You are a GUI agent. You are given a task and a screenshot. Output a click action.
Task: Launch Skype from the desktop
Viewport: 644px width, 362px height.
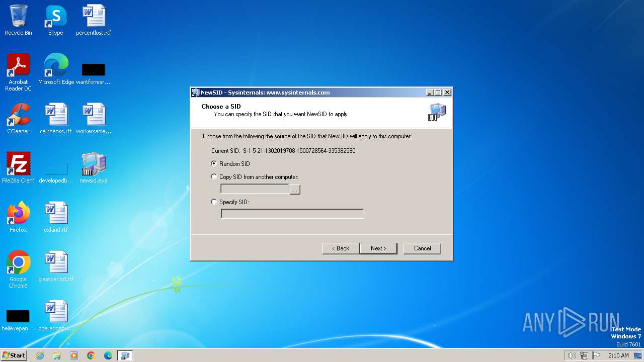pyautogui.click(x=56, y=20)
